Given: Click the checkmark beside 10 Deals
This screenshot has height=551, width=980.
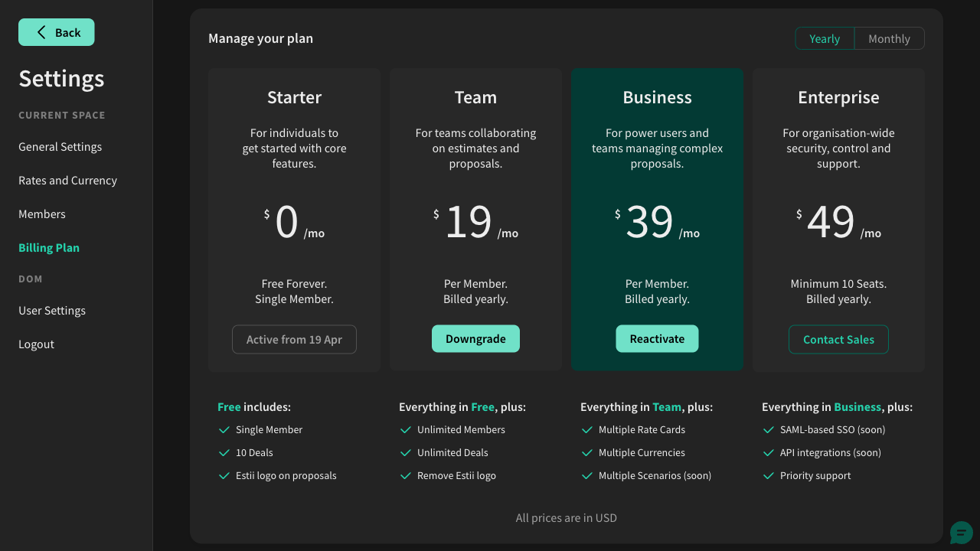Looking at the screenshot, I should coord(224,453).
